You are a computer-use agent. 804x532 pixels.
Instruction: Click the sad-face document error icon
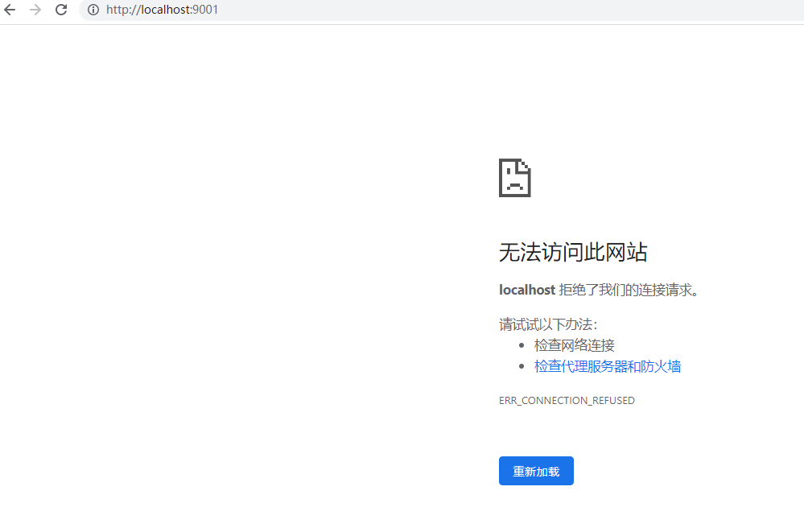point(514,177)
